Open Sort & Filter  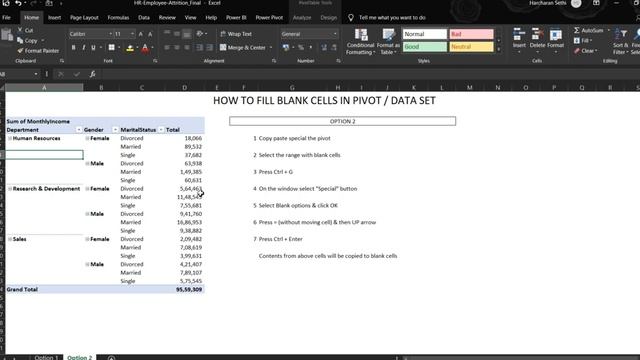pyautogui.click(x=620, y=41)
